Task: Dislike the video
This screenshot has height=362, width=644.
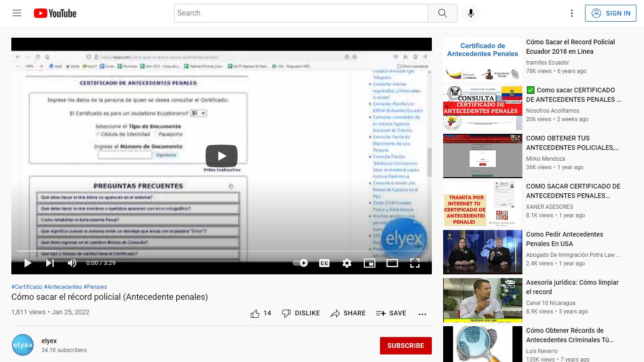Action: 301,313
